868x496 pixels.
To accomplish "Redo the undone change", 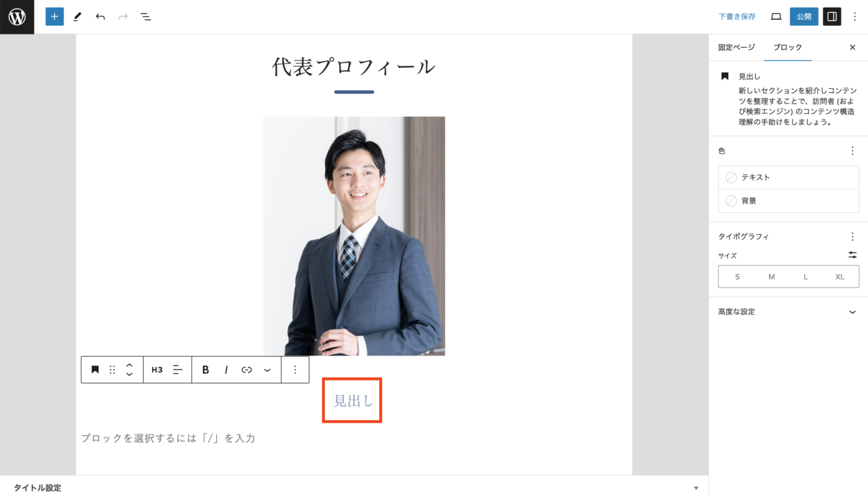I will point(123,17).
